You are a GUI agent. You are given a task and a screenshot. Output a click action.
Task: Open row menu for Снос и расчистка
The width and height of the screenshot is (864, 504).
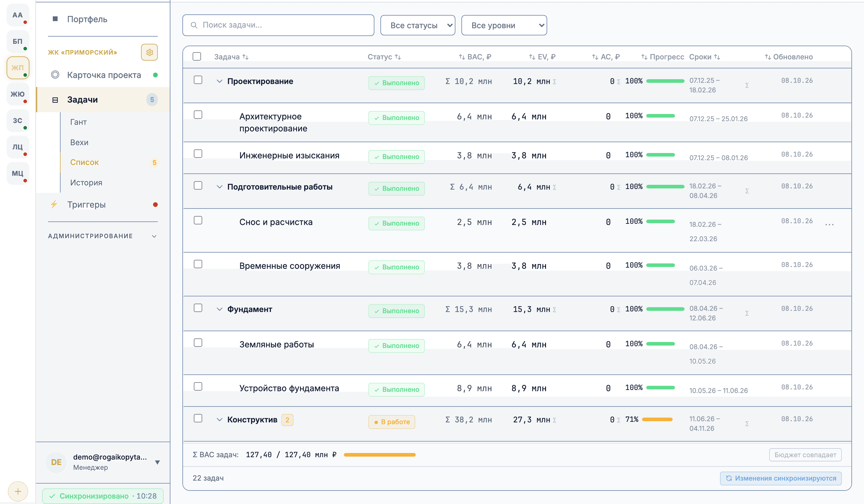click(x=829, y=225)
